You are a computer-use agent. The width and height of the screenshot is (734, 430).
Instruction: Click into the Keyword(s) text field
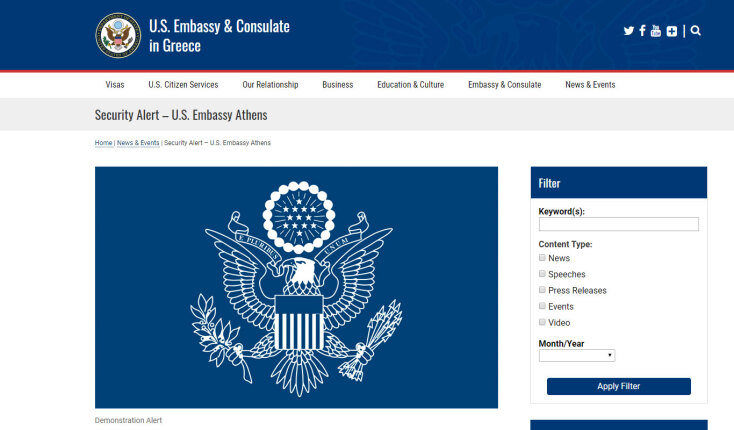pyautogui.click(x=618, y=225)
